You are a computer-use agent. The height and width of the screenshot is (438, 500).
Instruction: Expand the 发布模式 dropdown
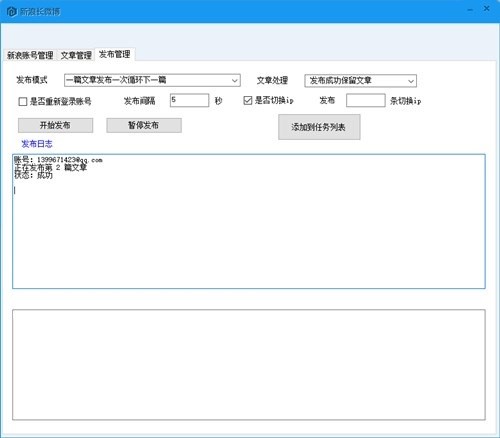pos(152,80)
